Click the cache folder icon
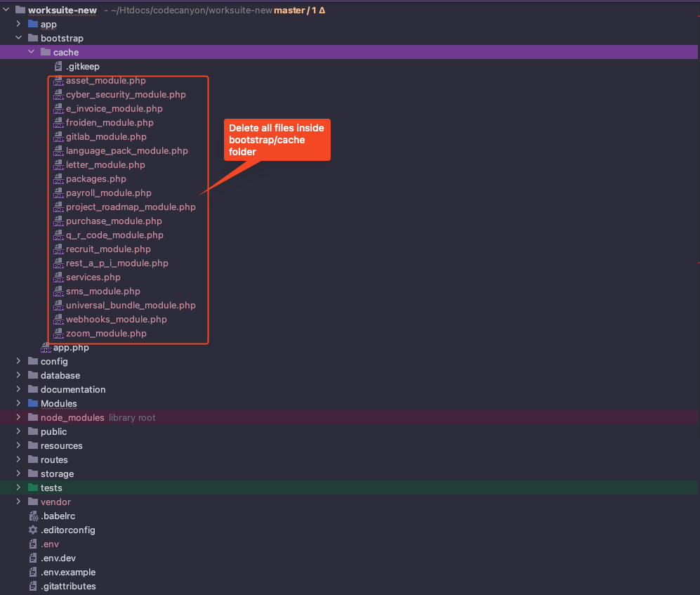Screen dimensions: 700x595 point(46,52)
